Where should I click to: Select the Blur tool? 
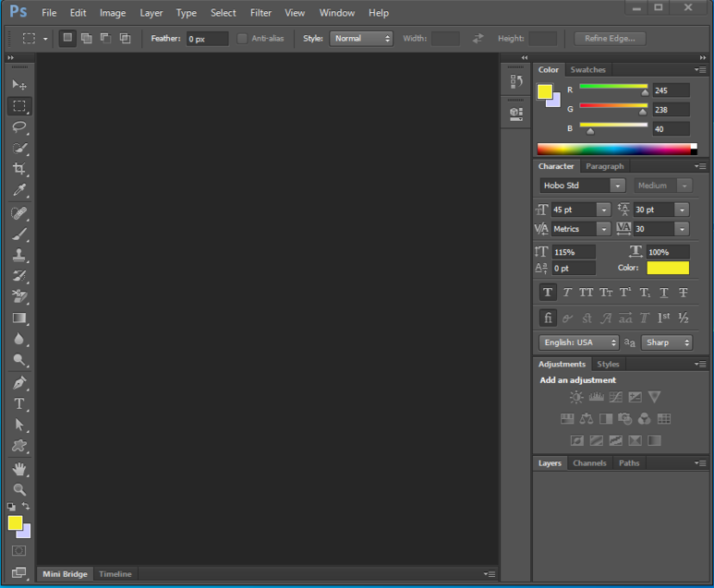click(x=19, y=339)
